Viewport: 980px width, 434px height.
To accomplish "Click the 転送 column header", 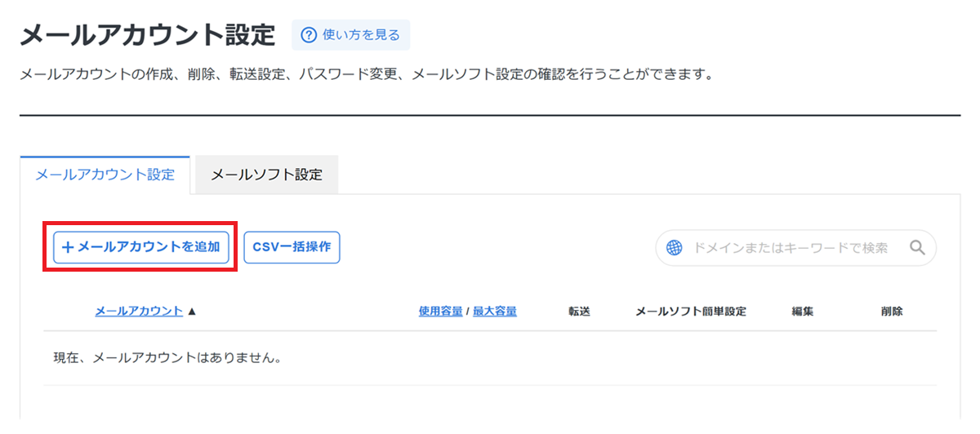I will click(579, 311).
